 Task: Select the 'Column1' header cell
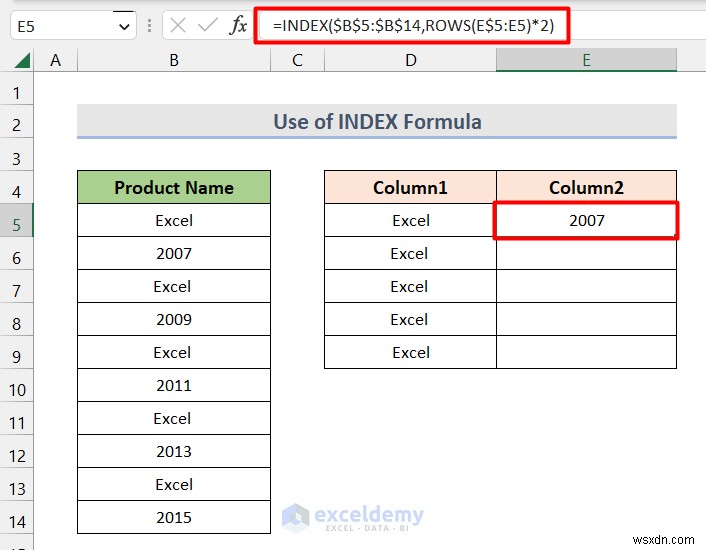[x=410, y=187]
